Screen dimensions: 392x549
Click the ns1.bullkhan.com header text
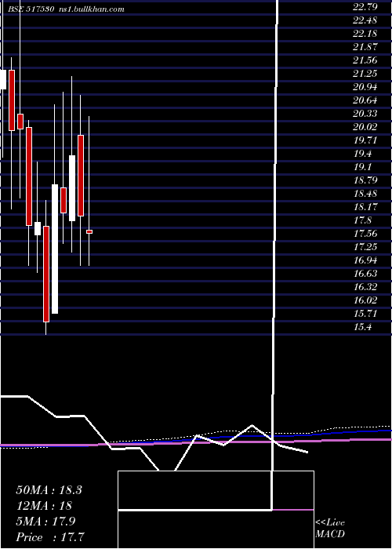tap(93, 9)
